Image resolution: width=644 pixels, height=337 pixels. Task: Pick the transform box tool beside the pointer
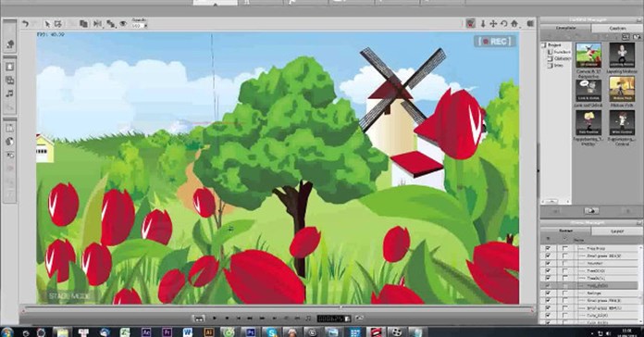pos(58,24)
